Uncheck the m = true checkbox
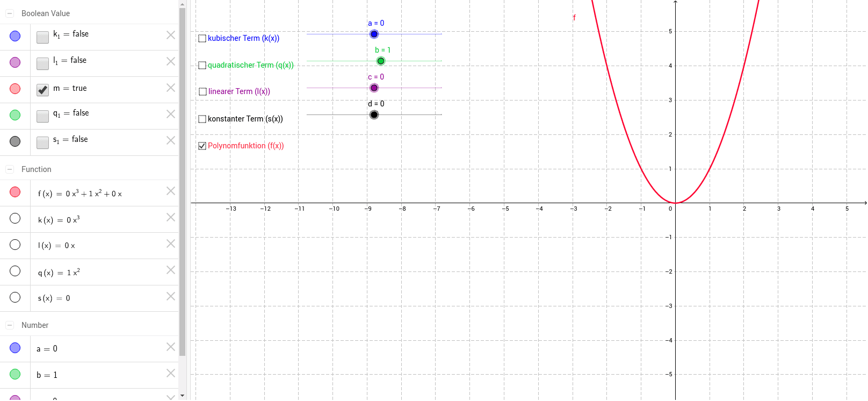 pyautogui.click(x=43, y=90)
